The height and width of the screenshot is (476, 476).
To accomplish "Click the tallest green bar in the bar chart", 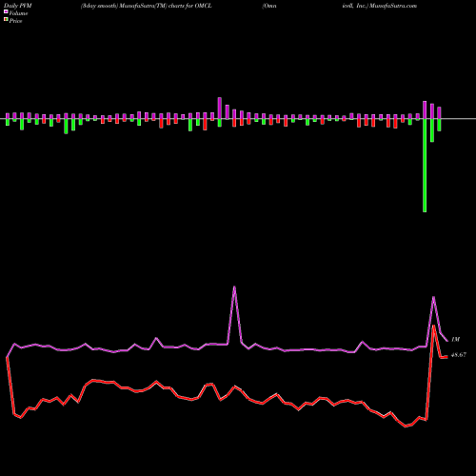I will pyautogui.click(x=425, y=166).
